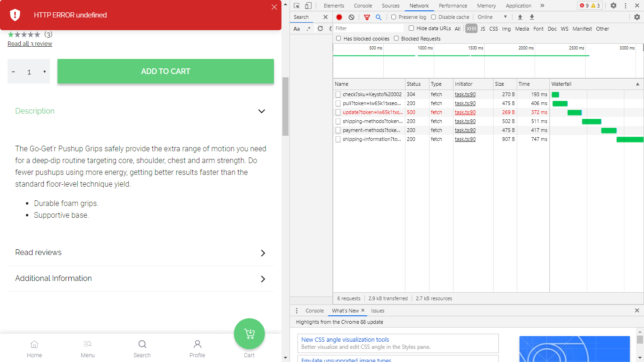Check Disable cache
This screenshot has width=644, height=362.
pyautogui.click(x=433, y=16)
